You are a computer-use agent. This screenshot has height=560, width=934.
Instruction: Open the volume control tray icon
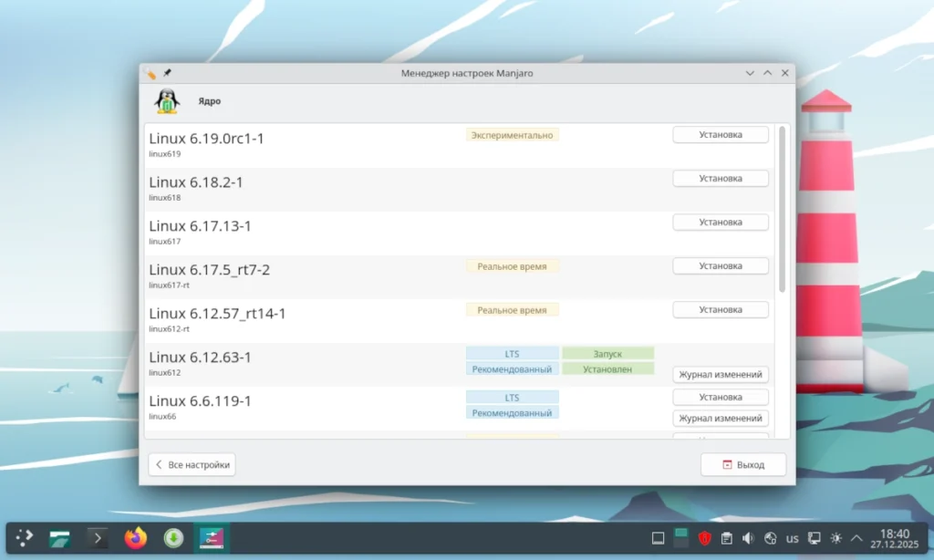click(x=748, y=538)
